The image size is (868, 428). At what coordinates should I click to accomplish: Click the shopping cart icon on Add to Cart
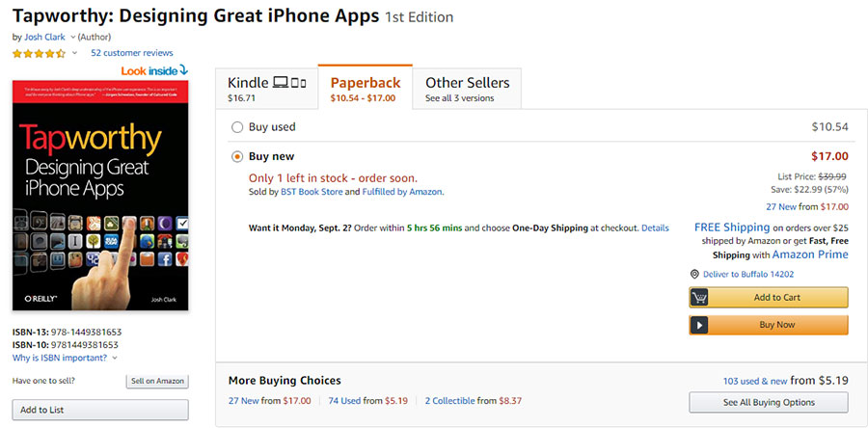click(x=699, y=298)
